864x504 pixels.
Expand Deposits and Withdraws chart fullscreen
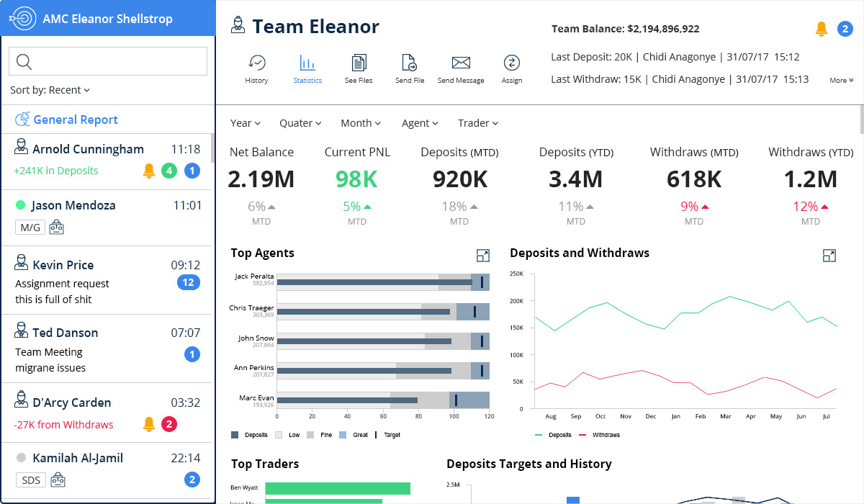coord(829,256)
